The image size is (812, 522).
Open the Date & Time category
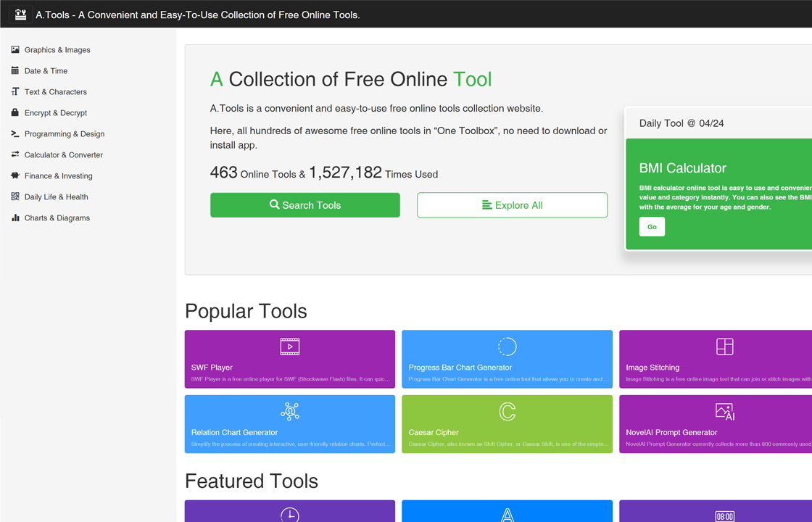coord(46,70)
